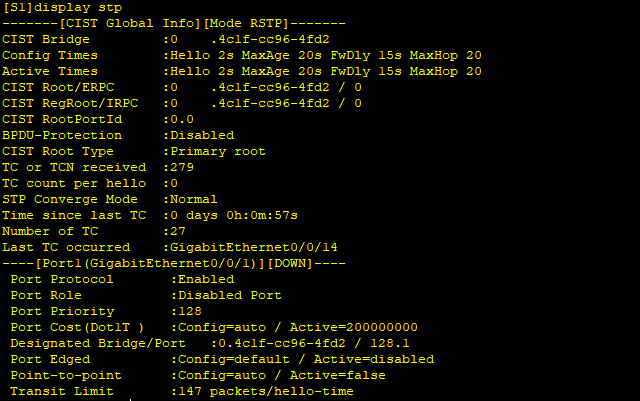Screen dimensions: 640x401
Task: Click the Transit Limit 147 packets value
Action: pyautogui.click(x=266, y=391)
